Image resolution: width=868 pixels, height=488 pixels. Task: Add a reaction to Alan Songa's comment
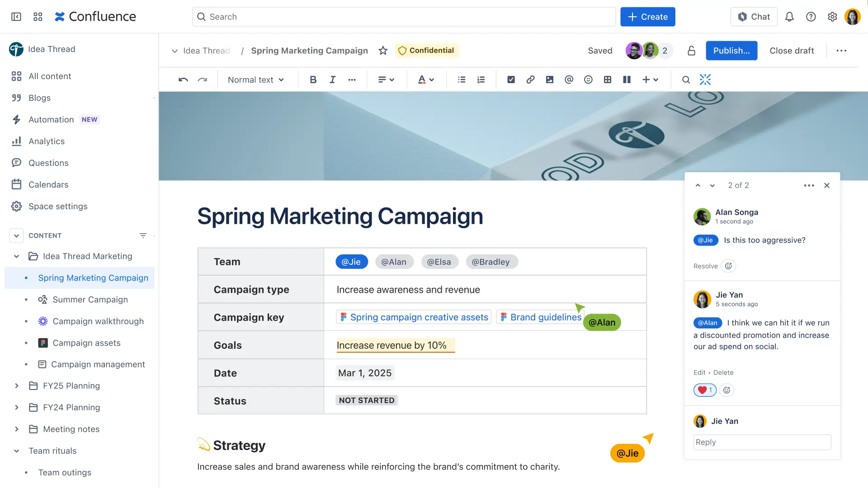[x=728, y=266]
